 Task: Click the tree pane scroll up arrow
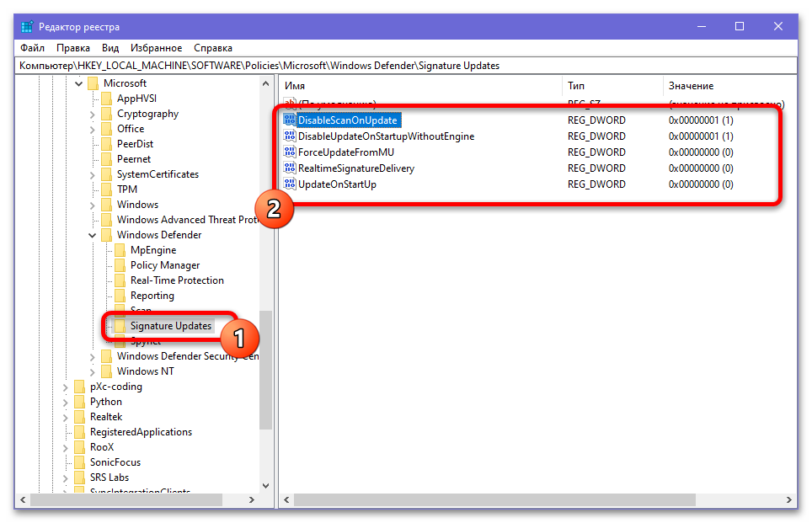pyautogui.click(x=265, y=83)
